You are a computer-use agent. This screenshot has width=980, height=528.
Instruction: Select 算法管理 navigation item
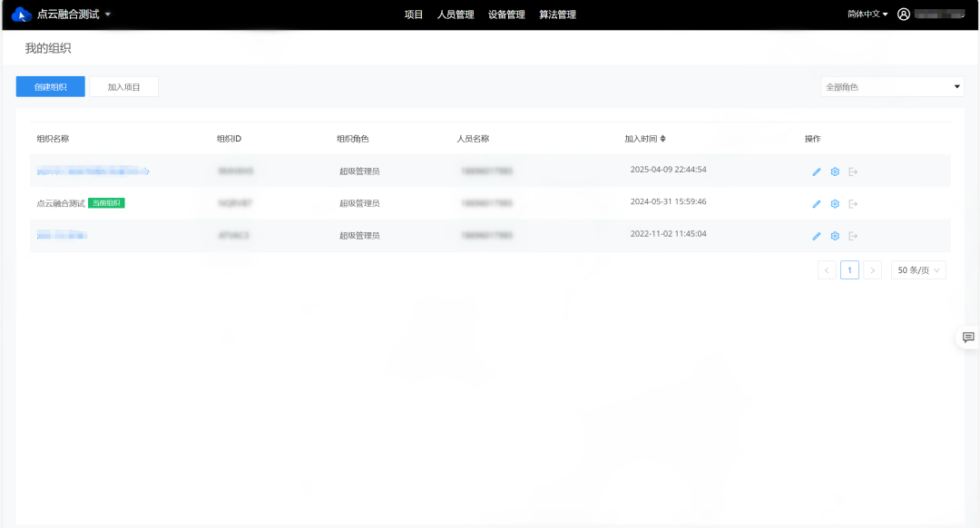557,15
